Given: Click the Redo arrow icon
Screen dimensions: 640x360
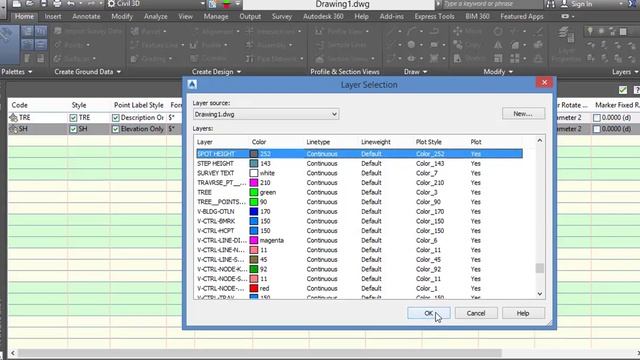Looking at the screenshot, I should coord(91,4).
